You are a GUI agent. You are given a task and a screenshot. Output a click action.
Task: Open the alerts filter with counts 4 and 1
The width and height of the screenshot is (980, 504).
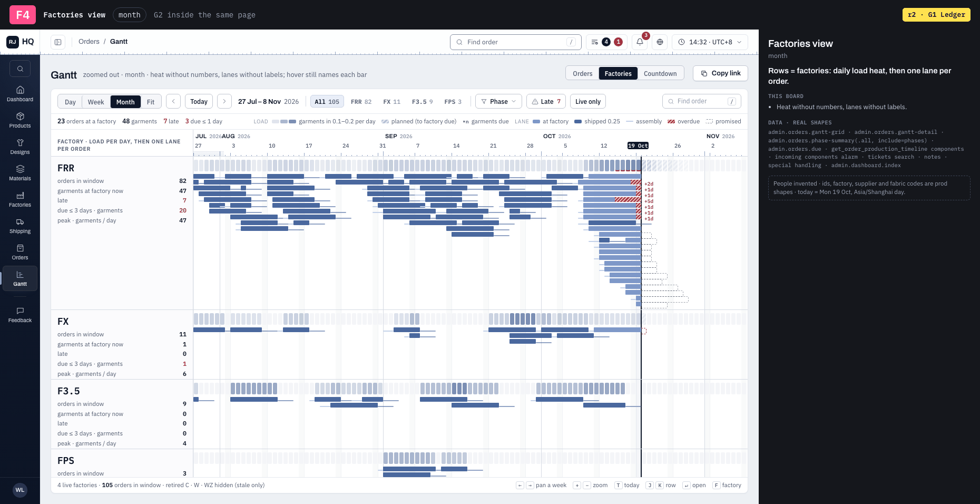click(x=606, y=42)
